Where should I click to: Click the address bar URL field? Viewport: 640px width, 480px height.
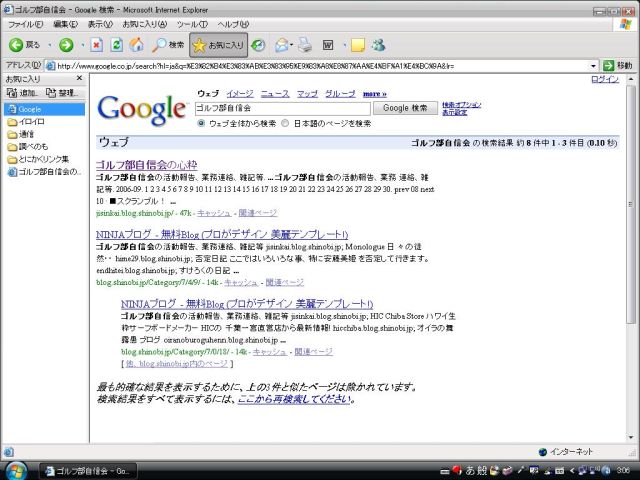(317, 66)
